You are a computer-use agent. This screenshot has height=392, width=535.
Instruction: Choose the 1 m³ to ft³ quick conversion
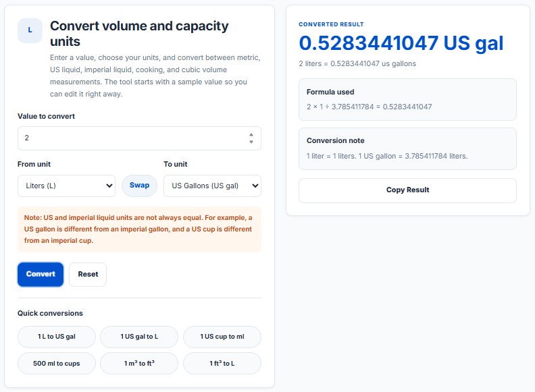tap(139, 364)
